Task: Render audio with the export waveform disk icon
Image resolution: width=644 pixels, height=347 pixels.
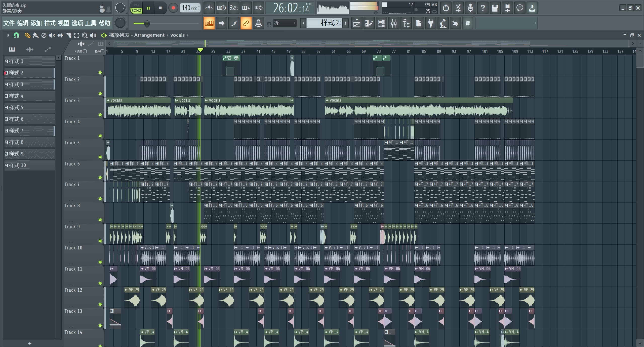Action: [x=507, y=8]
